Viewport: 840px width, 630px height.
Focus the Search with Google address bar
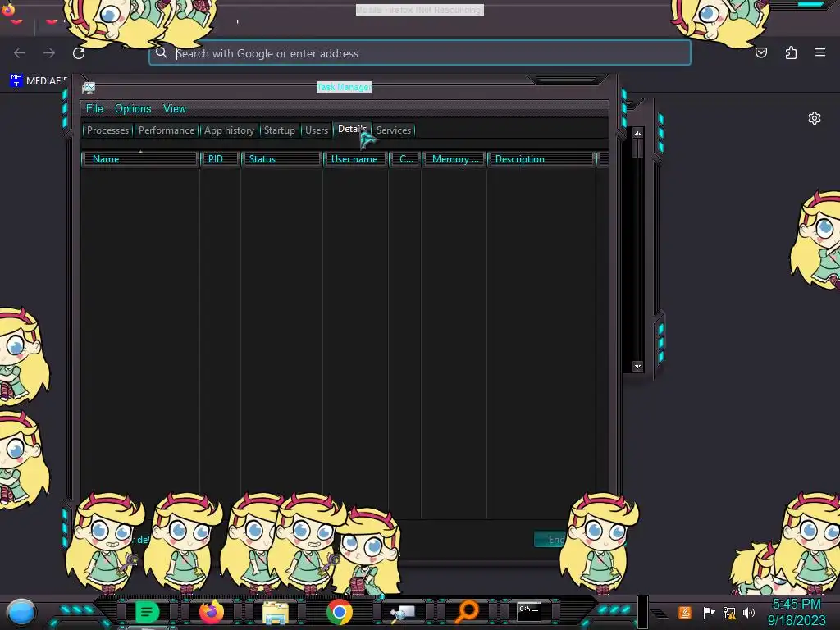(x=419, y=53)
